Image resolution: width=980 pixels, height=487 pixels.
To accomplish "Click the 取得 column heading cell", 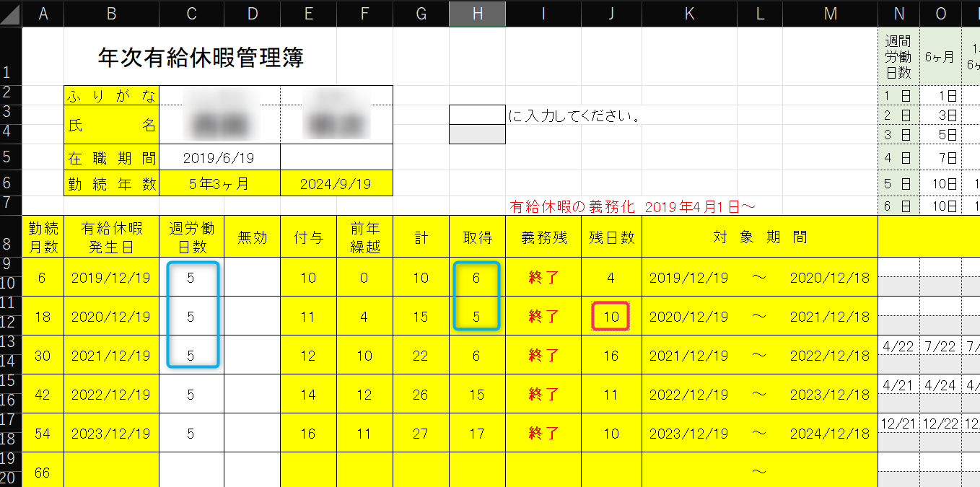I will tap(477, 237).
